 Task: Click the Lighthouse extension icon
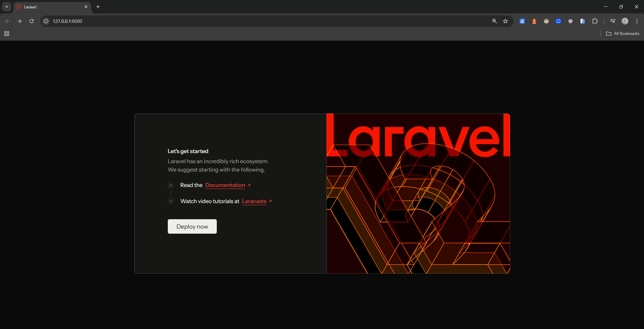click(534, 21)
